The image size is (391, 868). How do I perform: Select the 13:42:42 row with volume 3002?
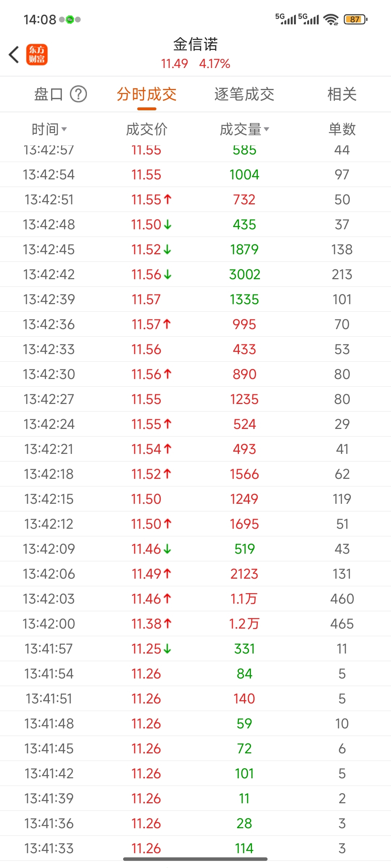click(195, 275)
